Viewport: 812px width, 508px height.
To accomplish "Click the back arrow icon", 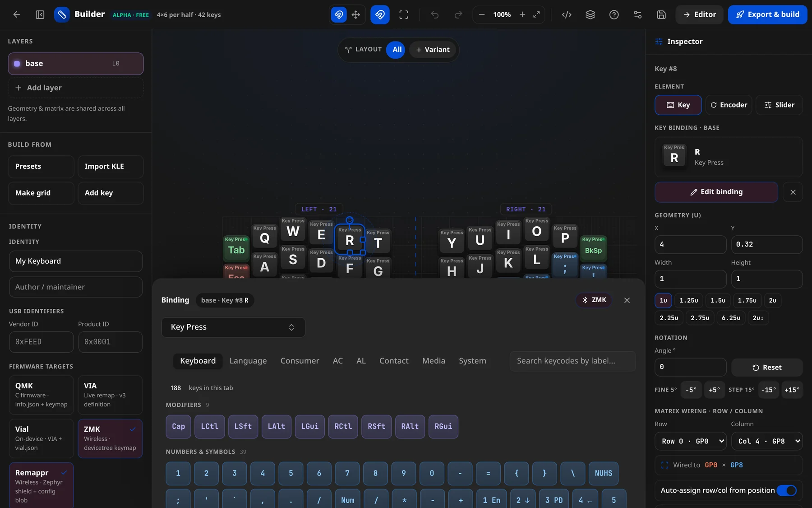I will [x=17, y=14].
